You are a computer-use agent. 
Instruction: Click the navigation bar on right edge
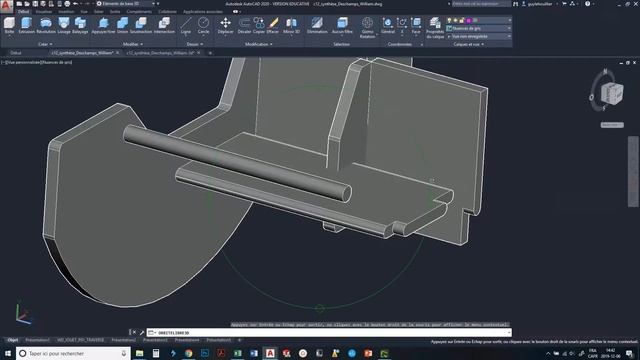[x=633, y=171]
